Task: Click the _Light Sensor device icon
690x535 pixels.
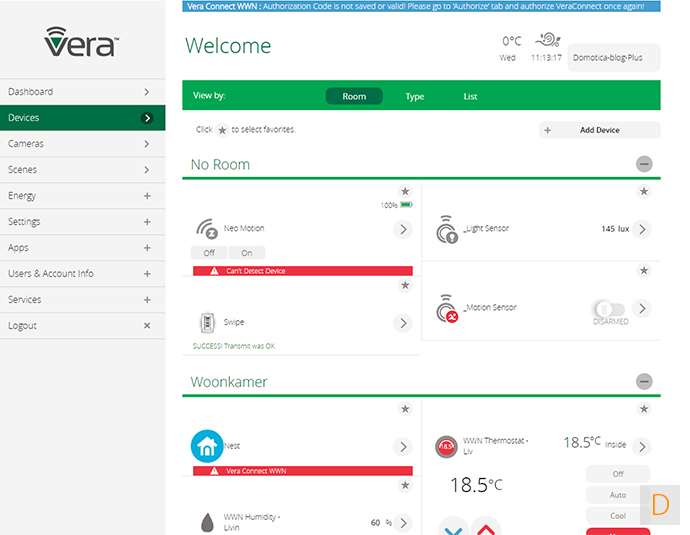Action: pos(446,231)
